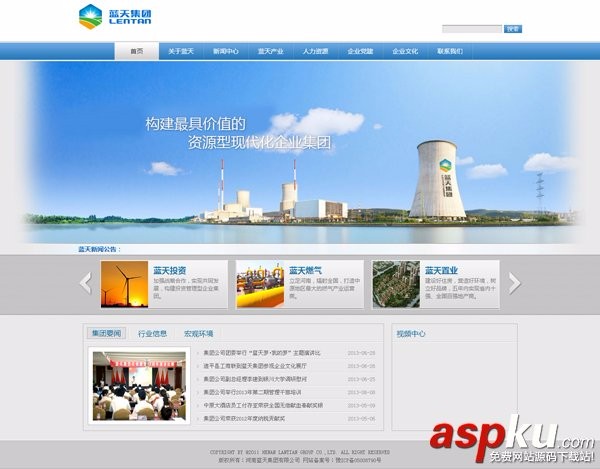Image resolution: width=600 pixels, height=469 pixels.
Task: Select the 集团要闻 tab
Action: pyautogui.click(x=106, y=333)
